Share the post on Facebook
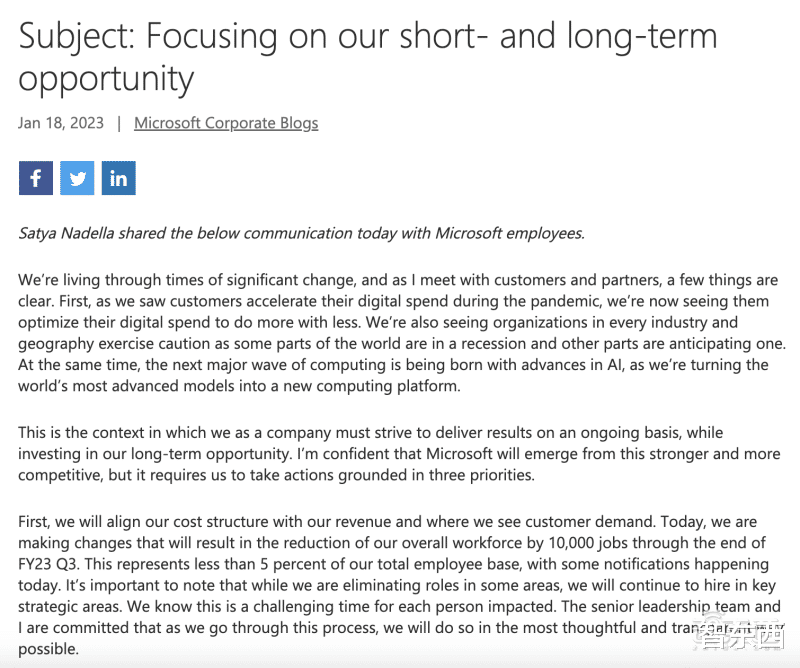Screen dimensions: 800x668 pos(35,179)
